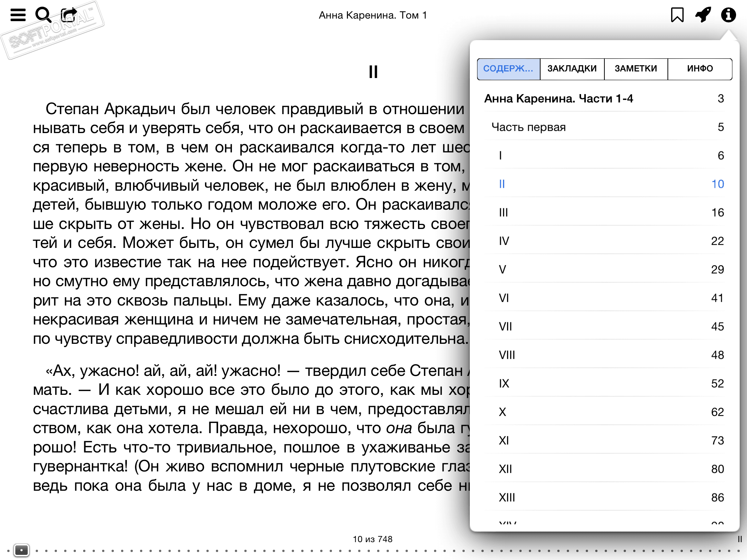Click the search magnifier icon
747x560 pixels.
[x=43, y=15]
